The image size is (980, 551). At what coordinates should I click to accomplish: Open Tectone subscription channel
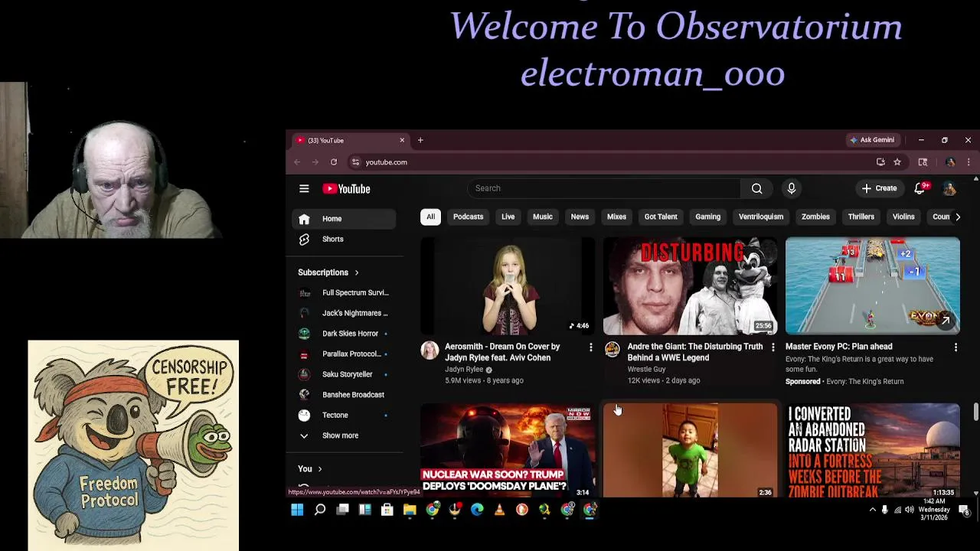tap(345, 415)
